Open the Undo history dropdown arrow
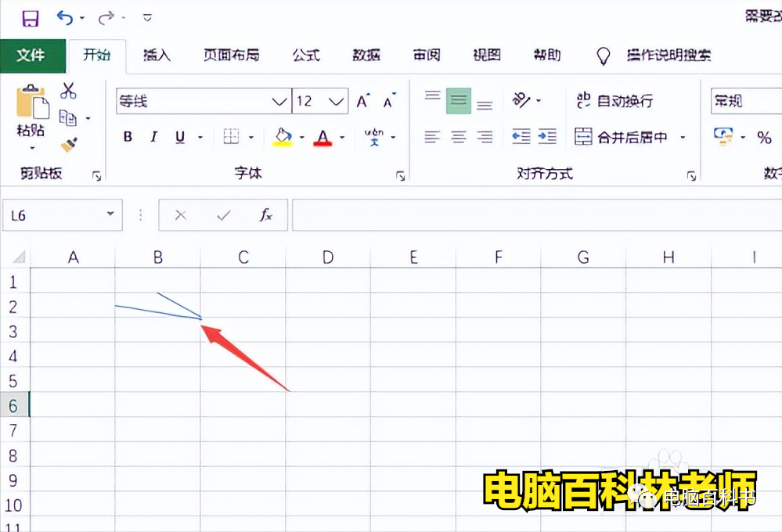The image size is (782, 532). coord(82,19)
